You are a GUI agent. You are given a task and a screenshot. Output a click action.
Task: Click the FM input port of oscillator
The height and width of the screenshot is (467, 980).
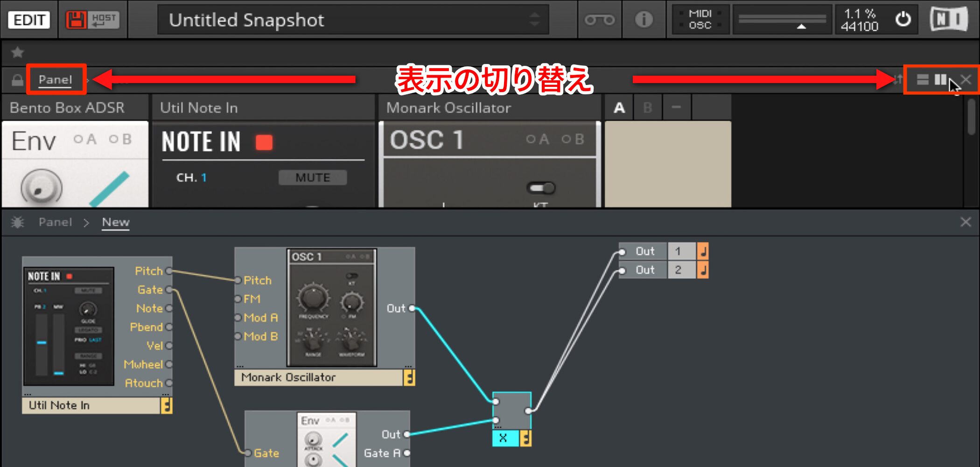pos(238,299)
